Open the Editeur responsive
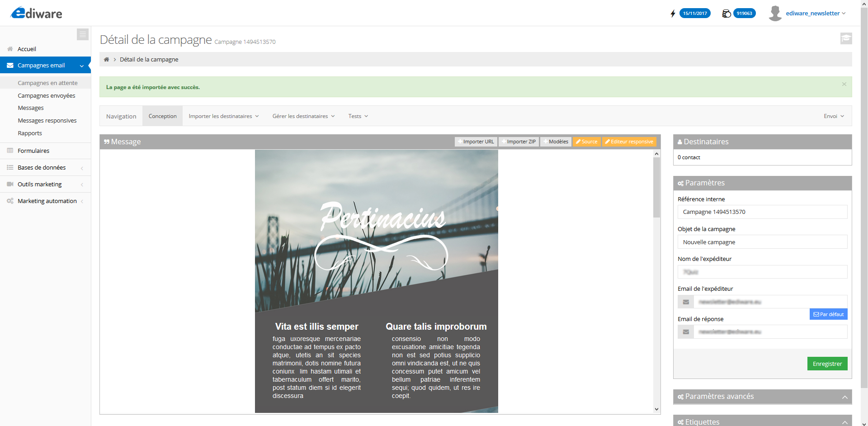This screenshot has width=868, height=426. [x=629, y=142]
